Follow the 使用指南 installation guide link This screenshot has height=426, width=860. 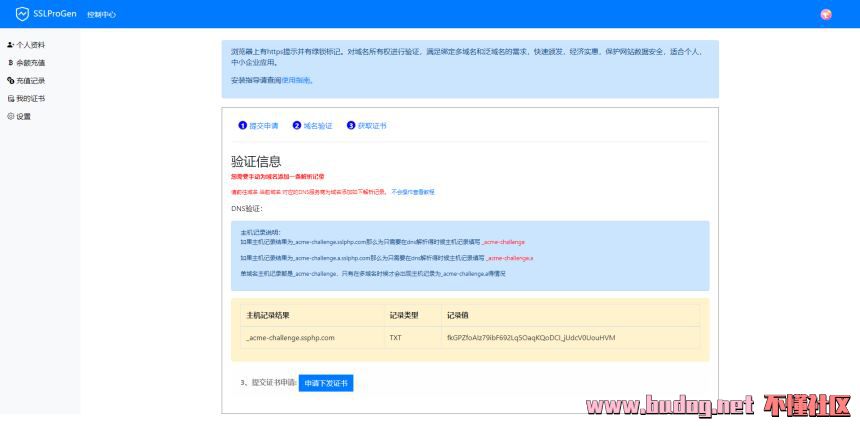(296, 80)
